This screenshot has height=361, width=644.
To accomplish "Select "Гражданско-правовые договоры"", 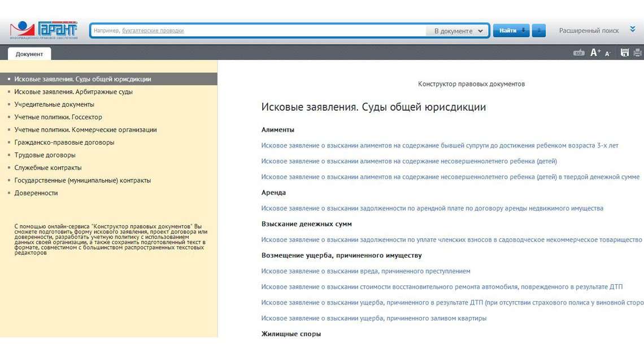I will point(64,142).
